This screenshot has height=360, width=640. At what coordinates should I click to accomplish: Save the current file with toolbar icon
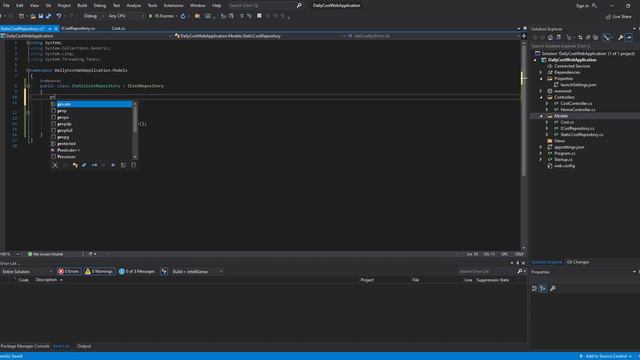(41, 16)
